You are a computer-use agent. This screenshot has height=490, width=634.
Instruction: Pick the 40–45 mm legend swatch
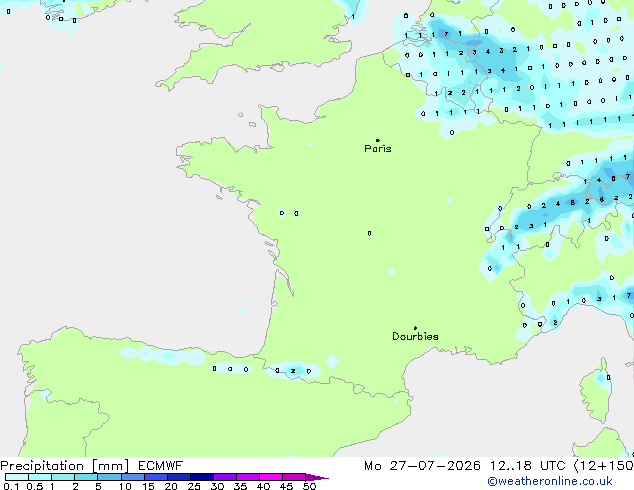tap(271, 477)
